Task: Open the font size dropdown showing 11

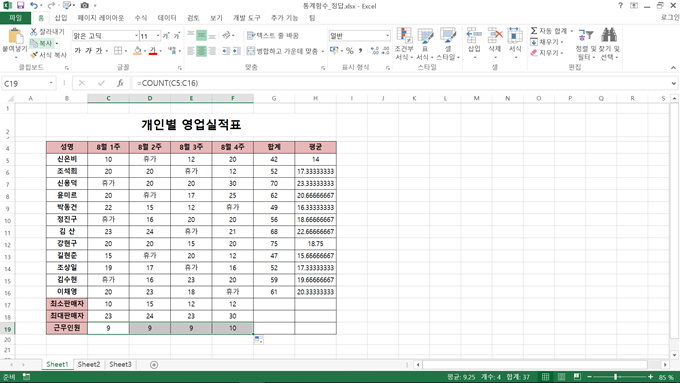Action: pos(158,36)
